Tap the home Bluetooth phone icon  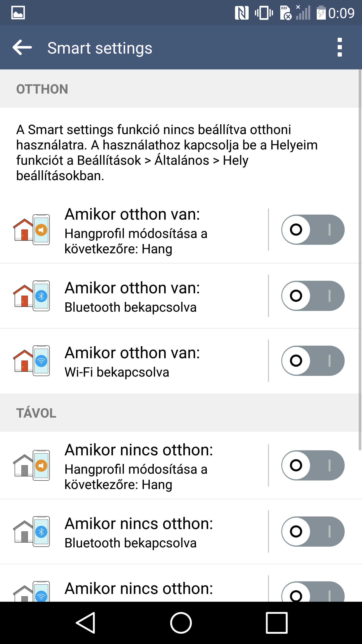(31, 296)
